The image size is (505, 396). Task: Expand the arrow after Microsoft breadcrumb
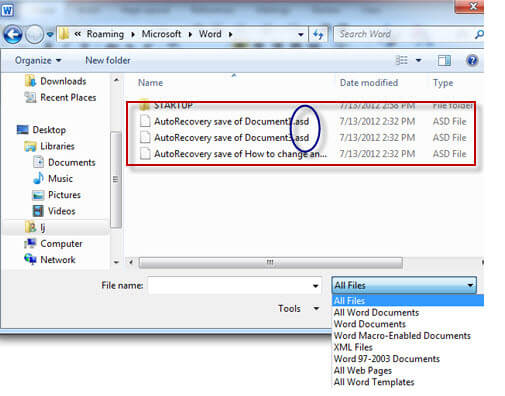tap(190, 34)
